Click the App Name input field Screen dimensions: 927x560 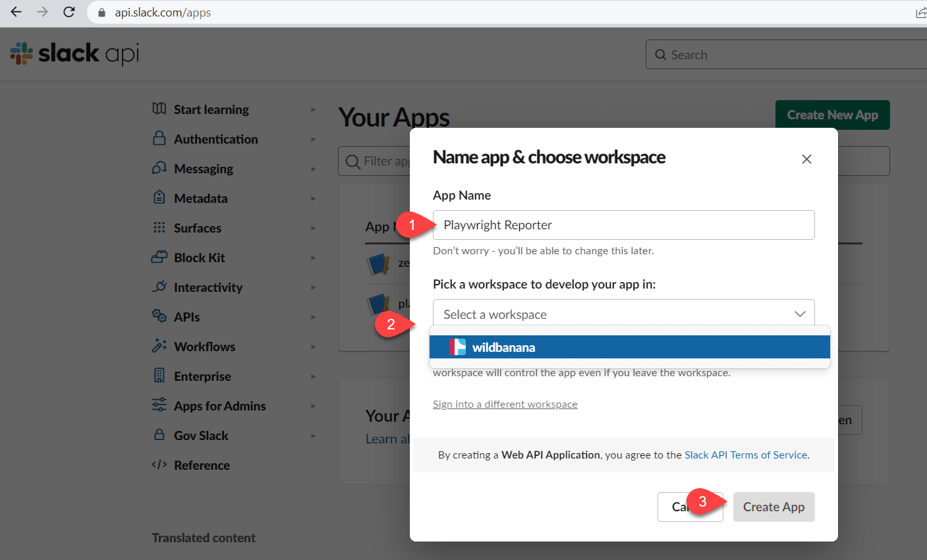(x=623, y=225)
